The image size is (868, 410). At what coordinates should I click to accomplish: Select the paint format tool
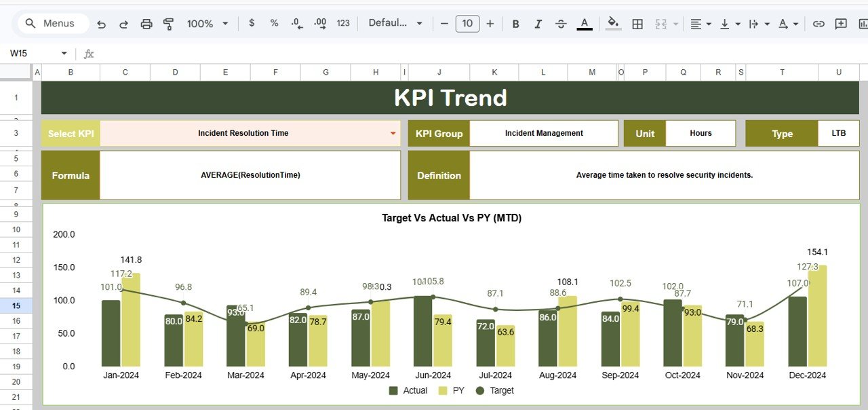pyautogui.click(x=168, y=23)
